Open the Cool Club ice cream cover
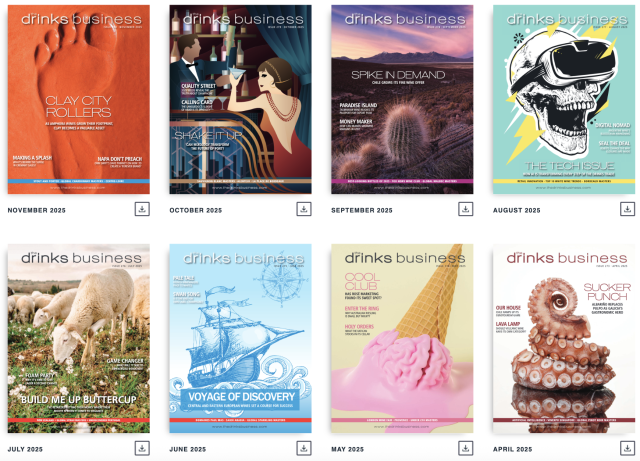 coord(402,339)
